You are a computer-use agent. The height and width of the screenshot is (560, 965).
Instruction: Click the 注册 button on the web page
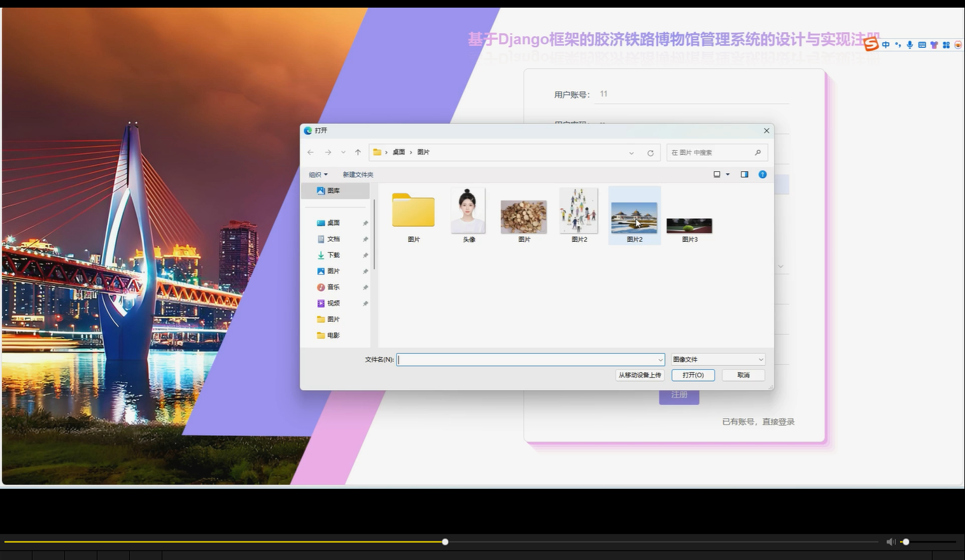(x=679, y=395)
